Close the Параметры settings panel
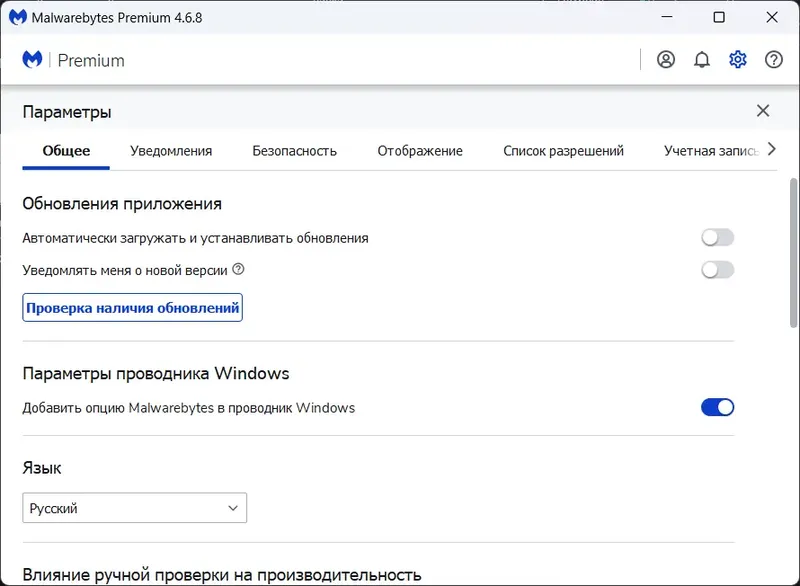The height and width of the screenshot is (586, 800). pyautogui.click(x=763, y=111)
